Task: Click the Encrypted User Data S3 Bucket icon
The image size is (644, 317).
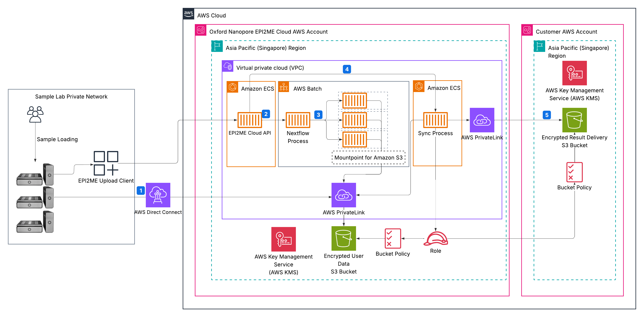Action: [344, 238]
